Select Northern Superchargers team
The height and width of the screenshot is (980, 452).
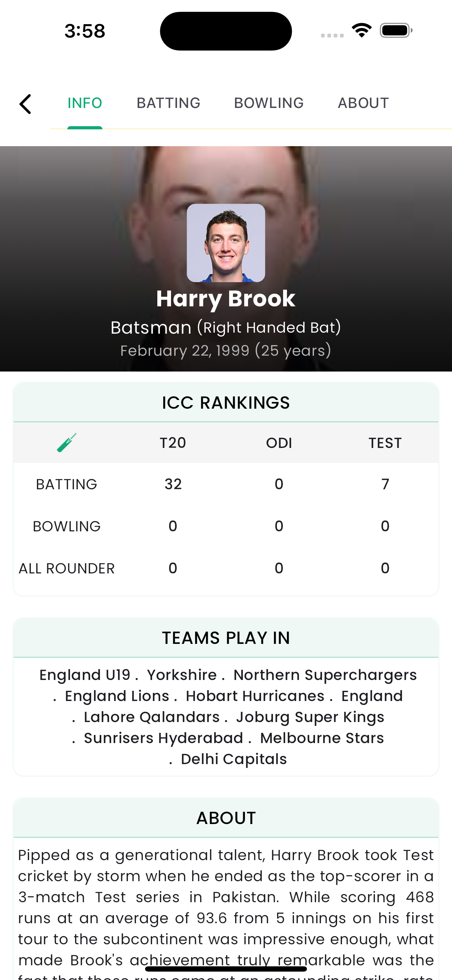[325, 675]
